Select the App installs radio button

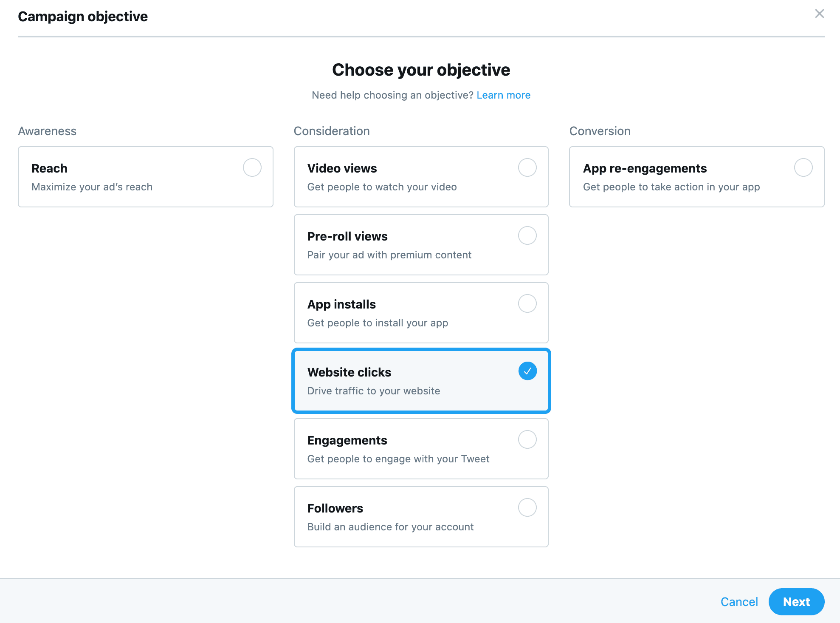527,303
